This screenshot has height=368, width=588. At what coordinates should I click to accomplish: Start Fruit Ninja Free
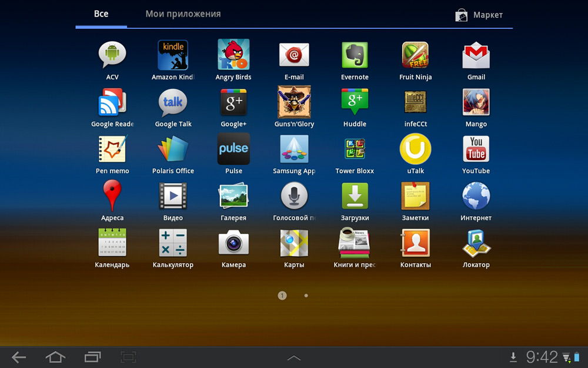415,55
